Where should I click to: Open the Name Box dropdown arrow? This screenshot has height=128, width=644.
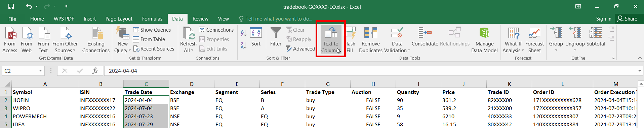[x=40, y=71]
